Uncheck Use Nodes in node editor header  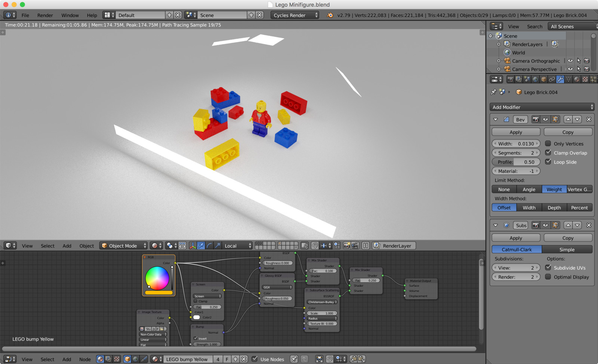click(x=255, y=359)
